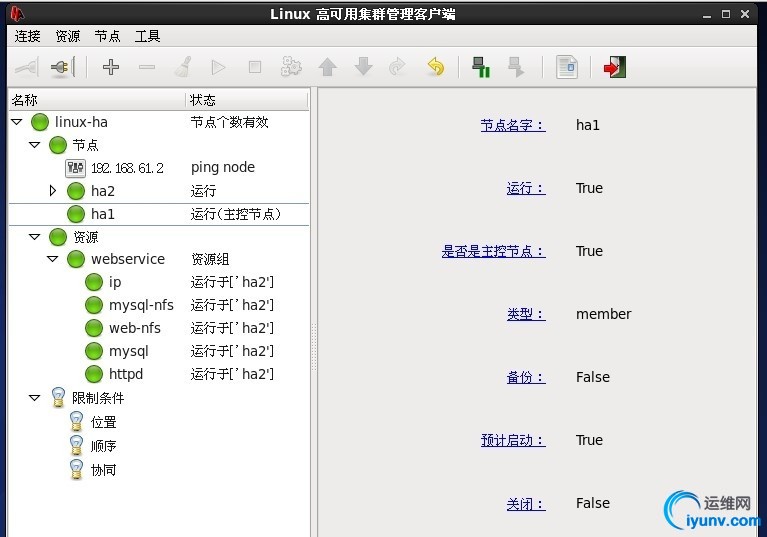Select the 协同 constraint item
Image resolution: width=767 pixels, height=537 pixels.
coord(103,470)
